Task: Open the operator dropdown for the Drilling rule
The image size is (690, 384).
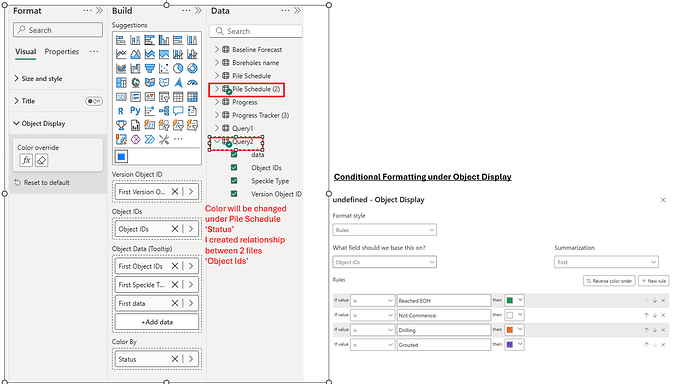Action: (373, 330)
